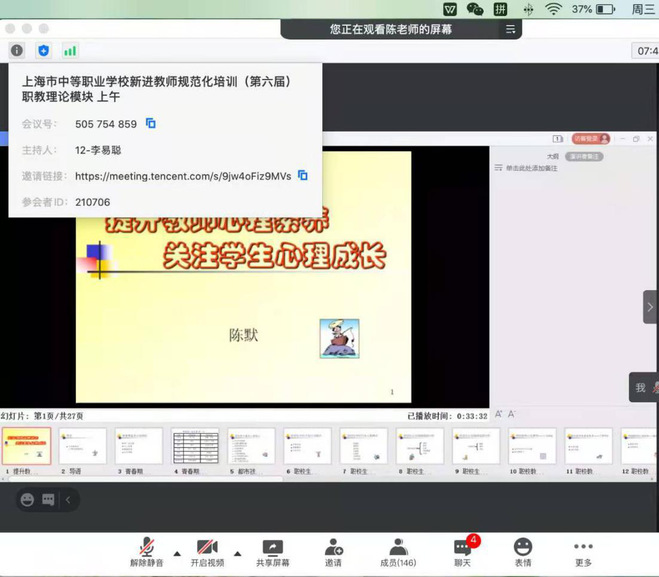Click the meeting info icon
The height and width of the screenshot is (577, 659).
point(16,50)
